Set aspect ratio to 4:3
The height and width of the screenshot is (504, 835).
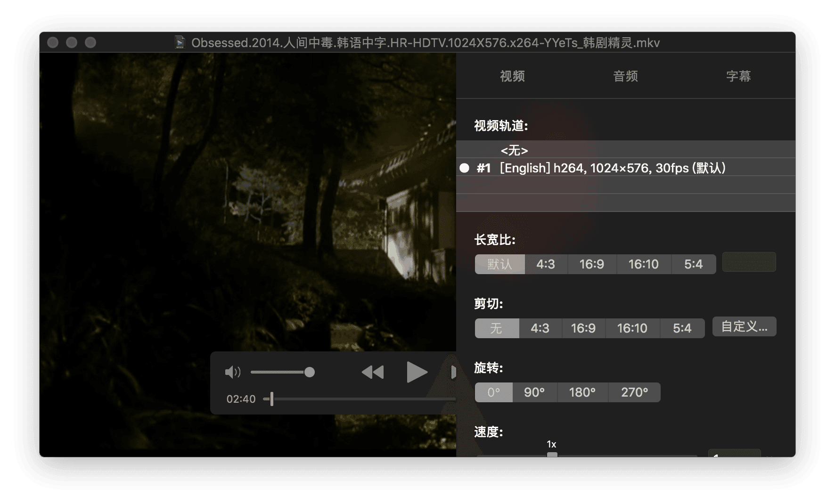click(546, 264)
